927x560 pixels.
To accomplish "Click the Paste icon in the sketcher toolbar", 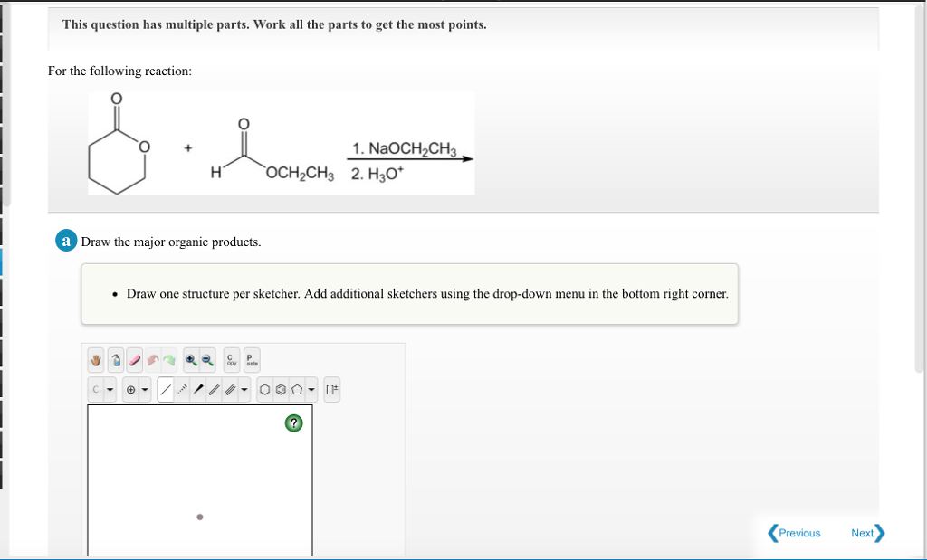I will pyautogui.click(x=251, y=359).
